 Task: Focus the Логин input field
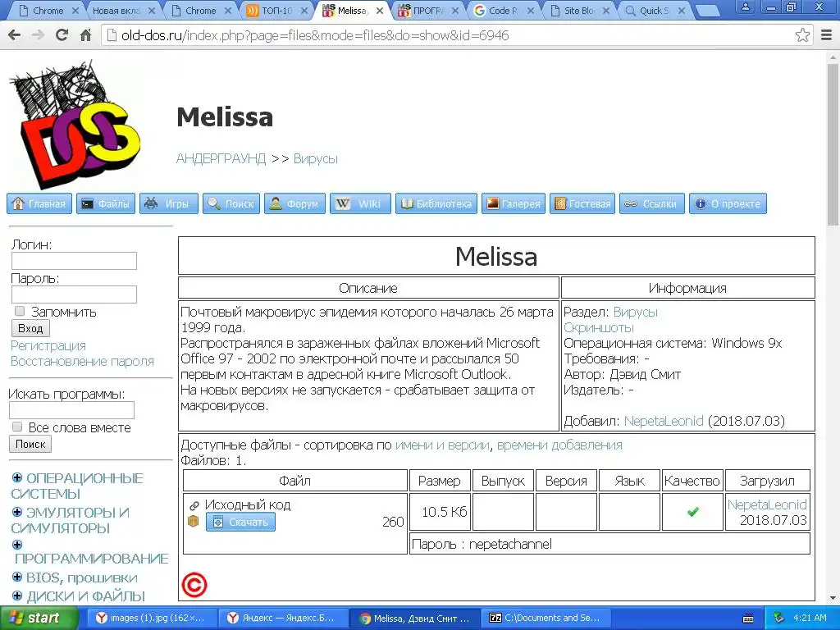pyautogui.click(x=74, y=261)
